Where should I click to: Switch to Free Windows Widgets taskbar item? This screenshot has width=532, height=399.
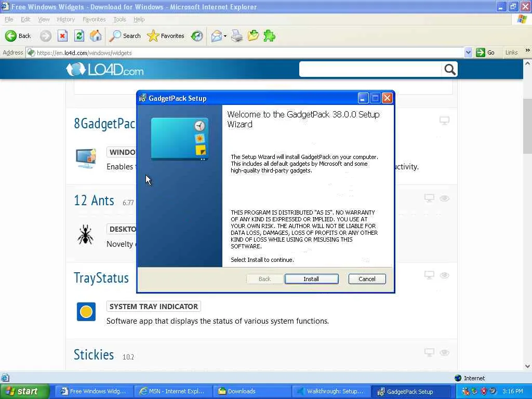(94, 391)
